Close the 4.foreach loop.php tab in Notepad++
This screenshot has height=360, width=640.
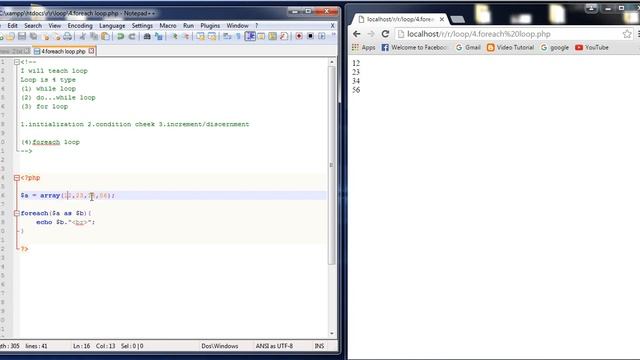coord(91,51)
